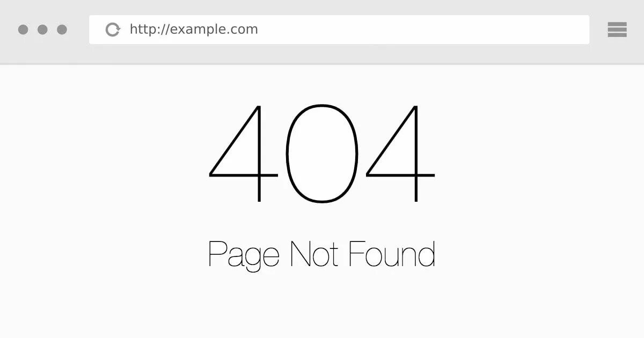Click the rightmost of three window dots
The width and height of the screenshot is (644, 338).
pyautogui.click(x=62, y=30)
